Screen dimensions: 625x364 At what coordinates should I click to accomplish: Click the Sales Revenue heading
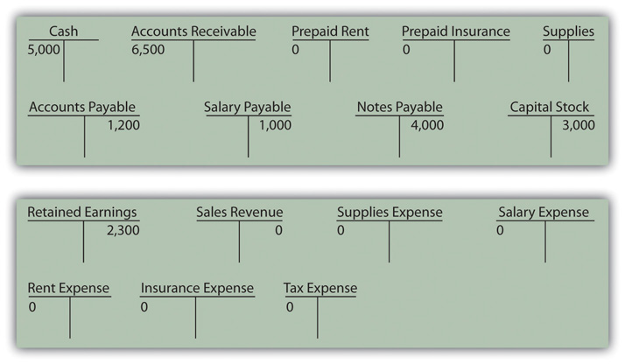click(240, 212)
